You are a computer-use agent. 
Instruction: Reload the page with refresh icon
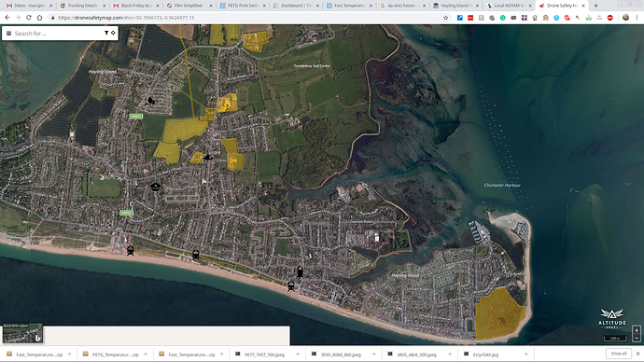click(29, 18)
